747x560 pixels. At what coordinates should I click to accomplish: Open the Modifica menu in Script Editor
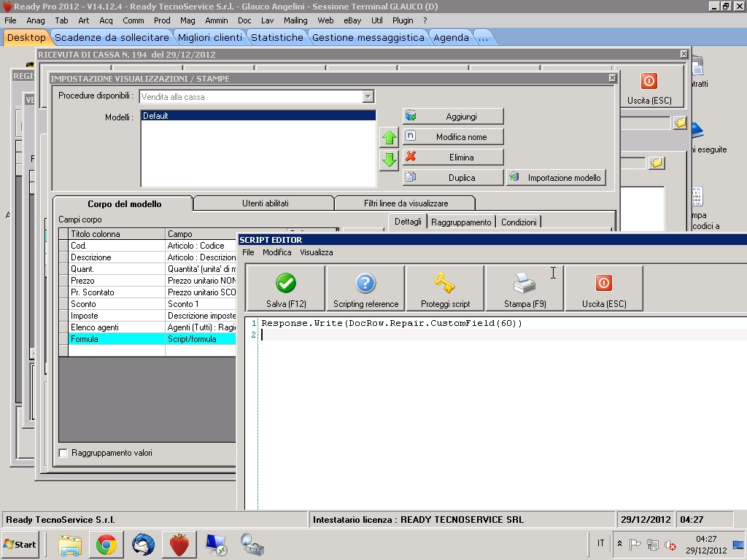[x=277, y=252]
